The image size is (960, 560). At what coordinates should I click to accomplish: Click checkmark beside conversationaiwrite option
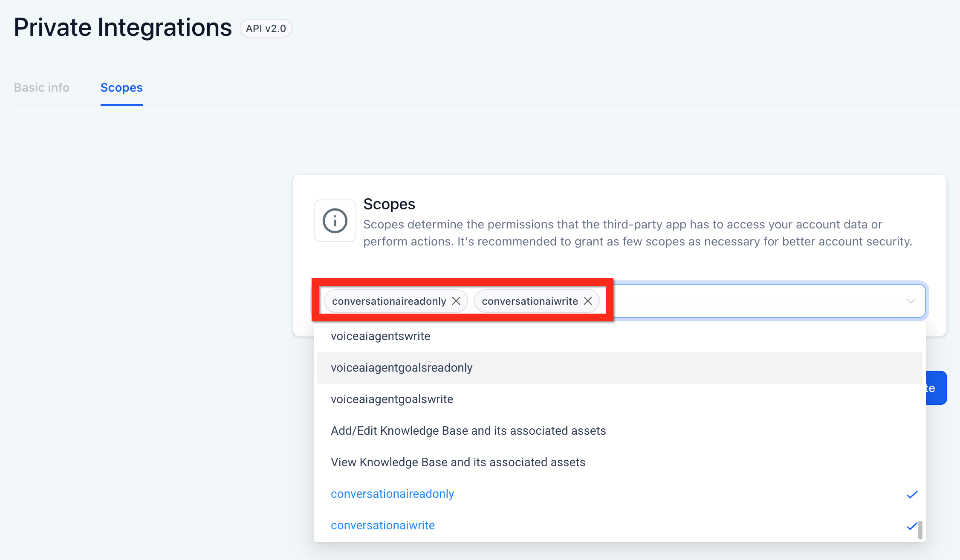pos(912,526)
